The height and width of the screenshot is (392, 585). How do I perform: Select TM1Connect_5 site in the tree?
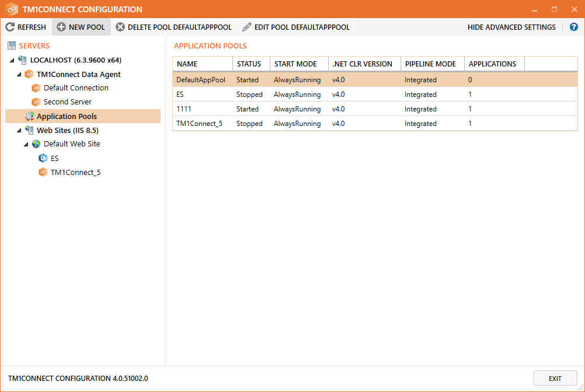(x=76, y=173)
